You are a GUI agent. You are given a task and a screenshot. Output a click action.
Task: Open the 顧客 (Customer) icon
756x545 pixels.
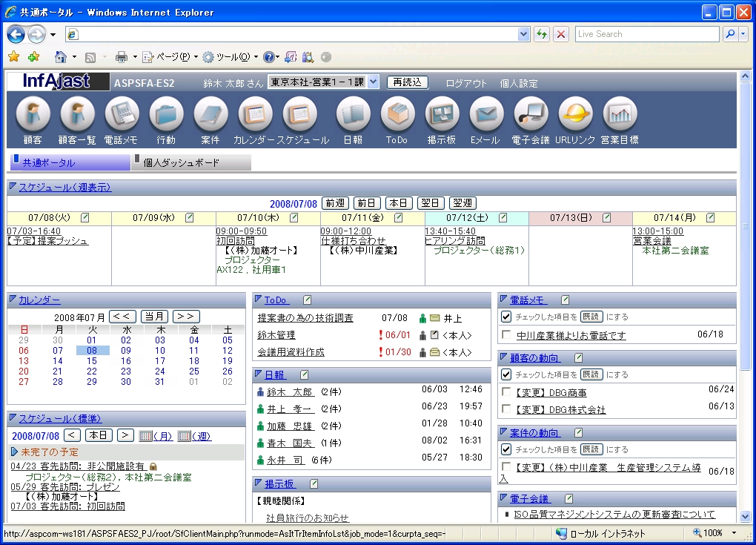[x=33, y=115]
